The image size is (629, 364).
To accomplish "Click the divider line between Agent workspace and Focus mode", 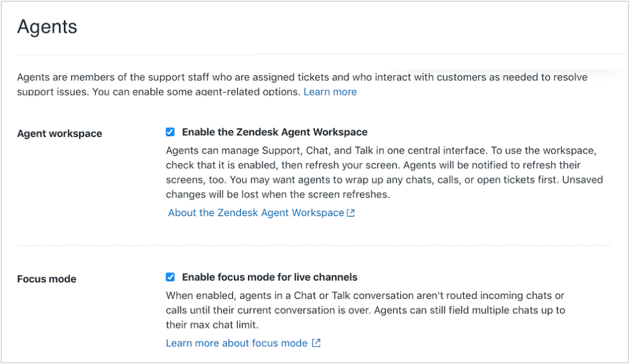I will [x=314, y=245].
